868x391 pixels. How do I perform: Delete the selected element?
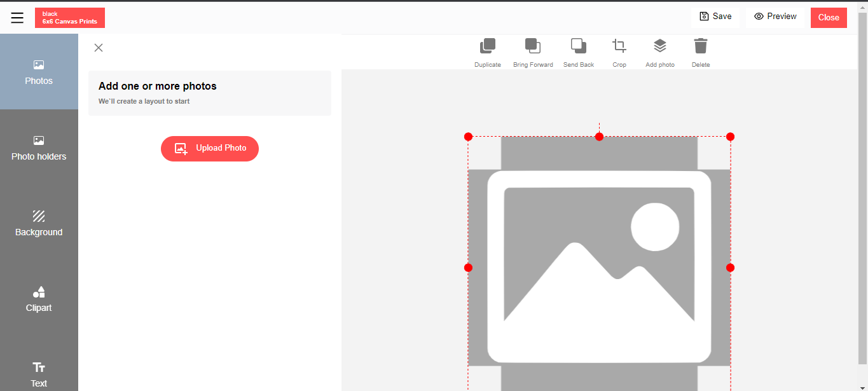pyautogui.click(x=701, y=53)
